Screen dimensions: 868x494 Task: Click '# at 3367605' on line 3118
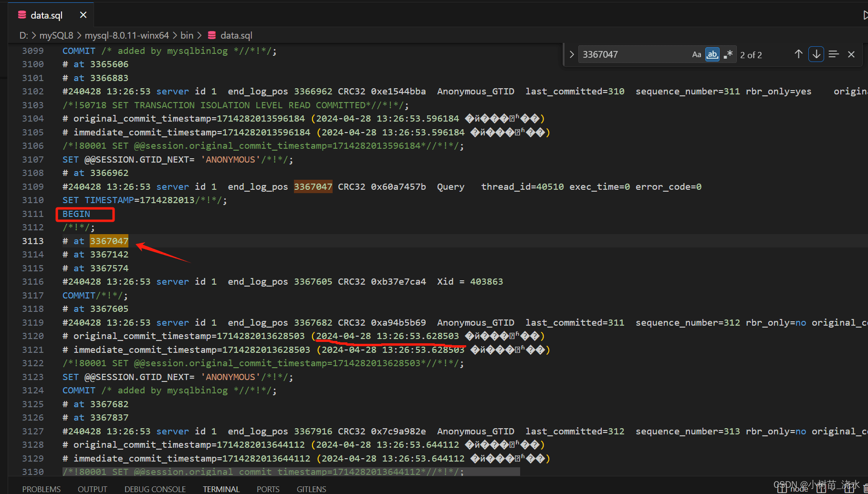(95, 309)
